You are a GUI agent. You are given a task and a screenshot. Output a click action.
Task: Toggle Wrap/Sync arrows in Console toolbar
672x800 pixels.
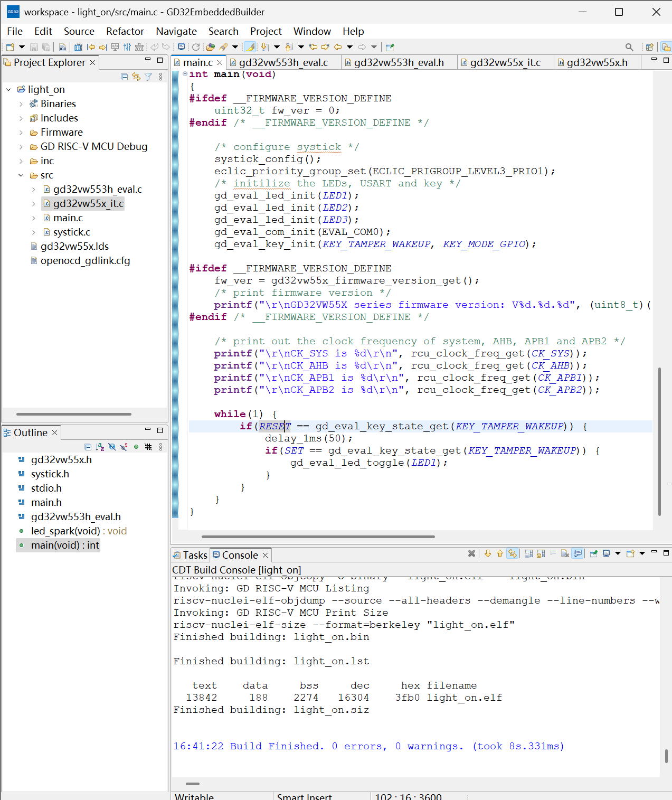tap(513, 553)
